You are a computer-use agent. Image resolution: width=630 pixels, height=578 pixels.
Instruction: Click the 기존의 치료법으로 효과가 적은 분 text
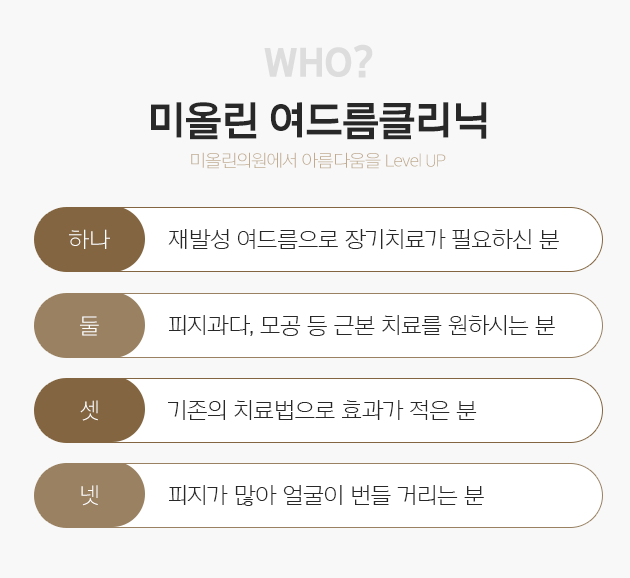(x=322, y=410)
